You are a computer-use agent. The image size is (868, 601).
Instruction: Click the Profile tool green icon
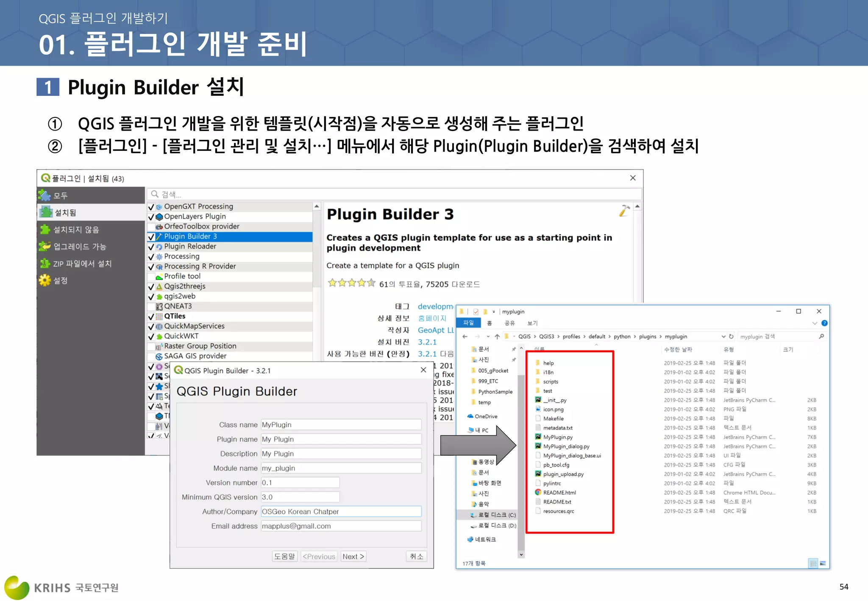point(159,277)
